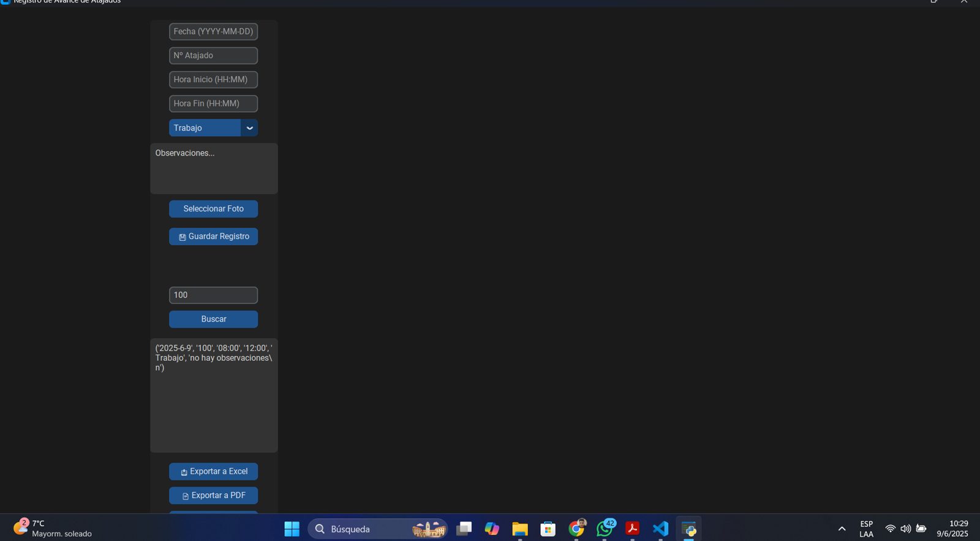Show hidden system tray icons
Screen dimensions: 980x541
842,529
